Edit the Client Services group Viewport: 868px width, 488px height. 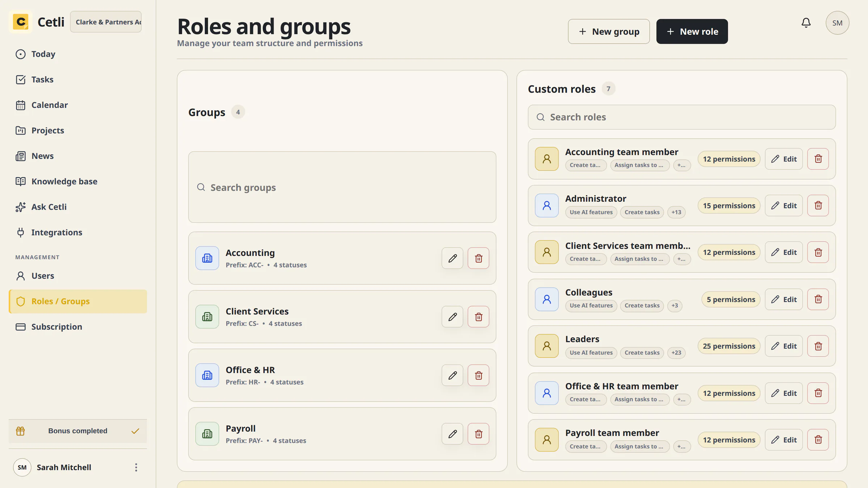point(452,317)
